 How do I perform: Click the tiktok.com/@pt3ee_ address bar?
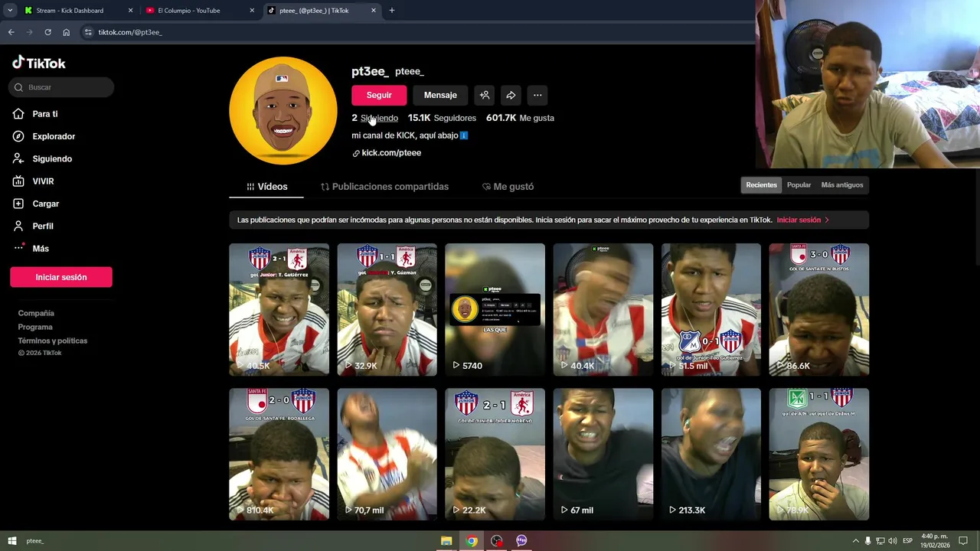point(130,32)
